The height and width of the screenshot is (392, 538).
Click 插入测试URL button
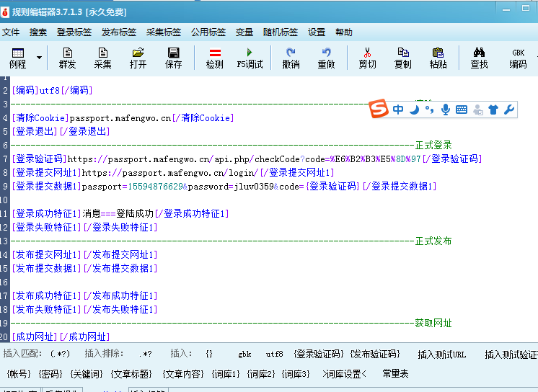coord(441,355)
